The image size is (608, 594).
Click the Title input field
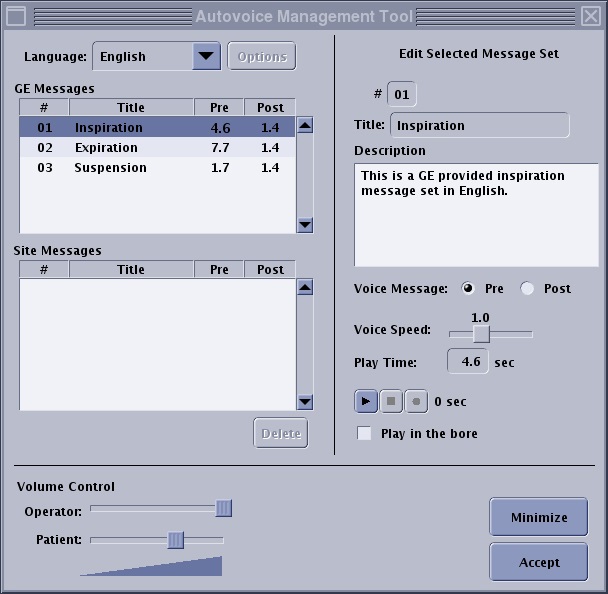pos(479,126)
